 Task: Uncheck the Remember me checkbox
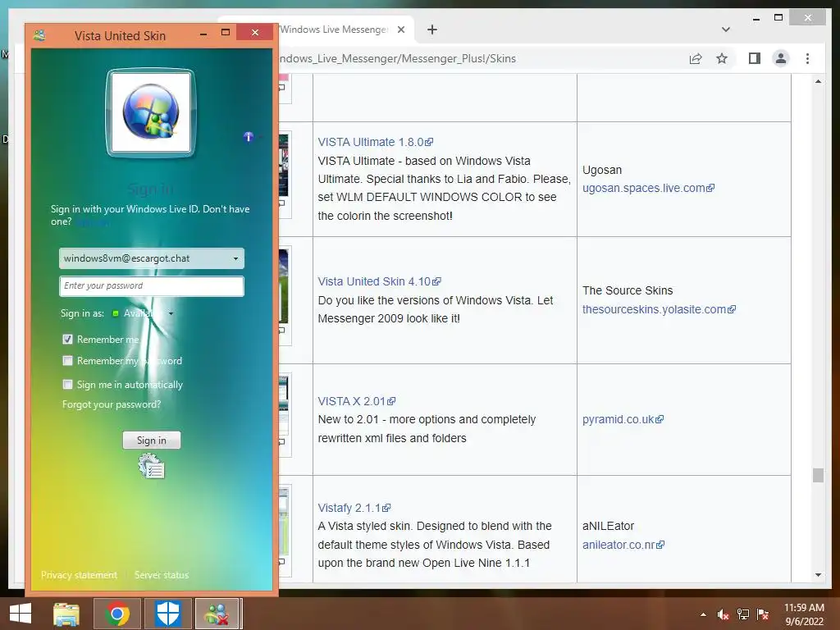(x=67, y=339)
